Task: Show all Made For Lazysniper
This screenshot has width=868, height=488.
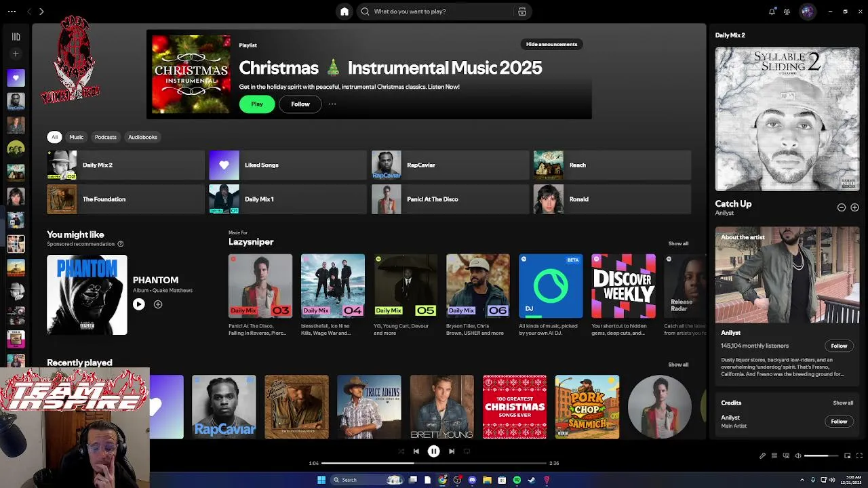Action: tap(678, 244)
